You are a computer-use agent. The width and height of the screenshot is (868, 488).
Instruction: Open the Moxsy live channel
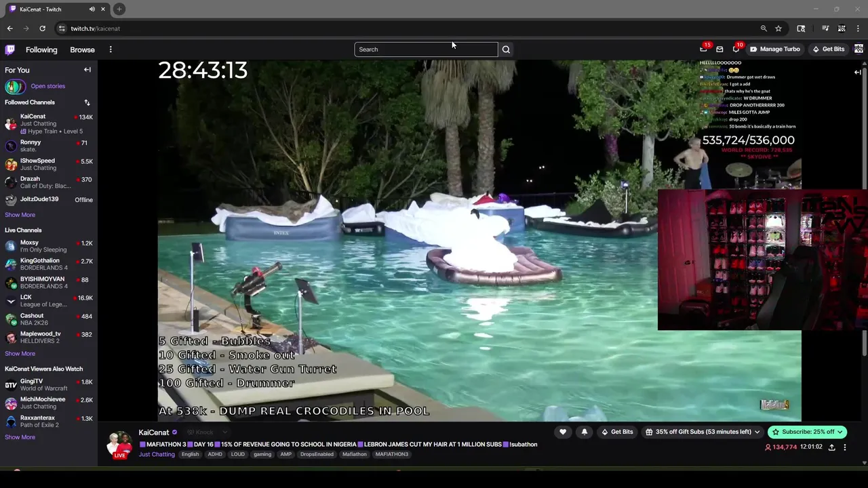(x=49, y=246)
